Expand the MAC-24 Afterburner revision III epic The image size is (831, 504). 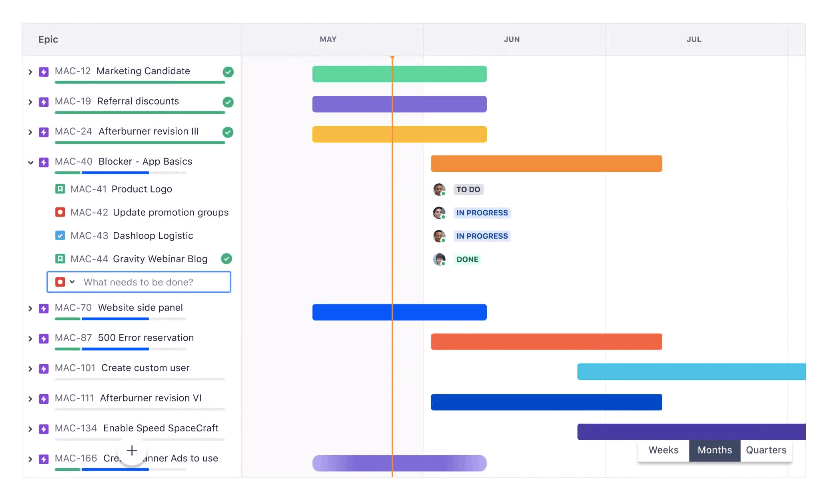click(30, 132)
